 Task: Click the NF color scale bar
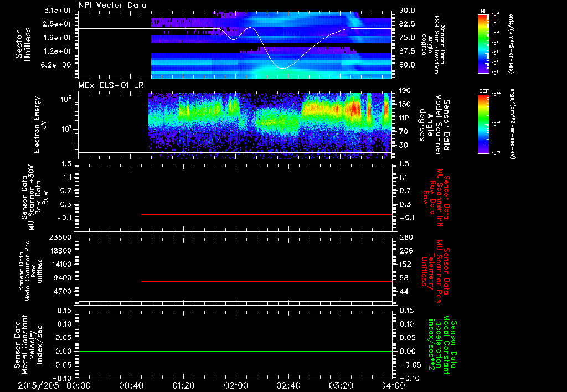tap(484, 43)
